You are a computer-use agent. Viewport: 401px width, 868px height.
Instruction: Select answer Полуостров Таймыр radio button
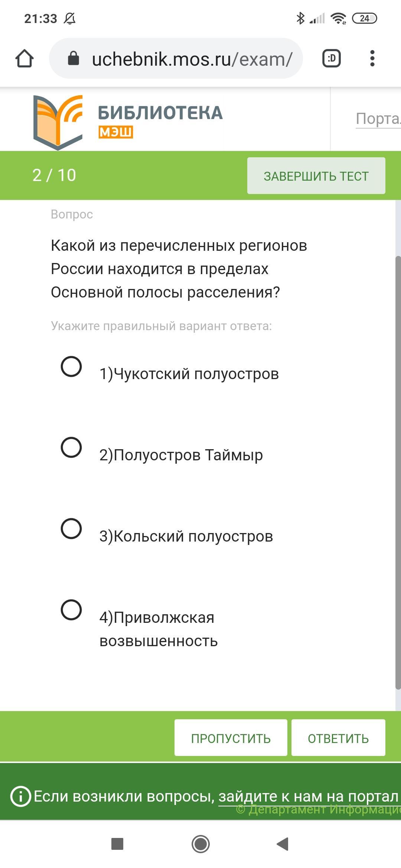(x=71, y=447)
